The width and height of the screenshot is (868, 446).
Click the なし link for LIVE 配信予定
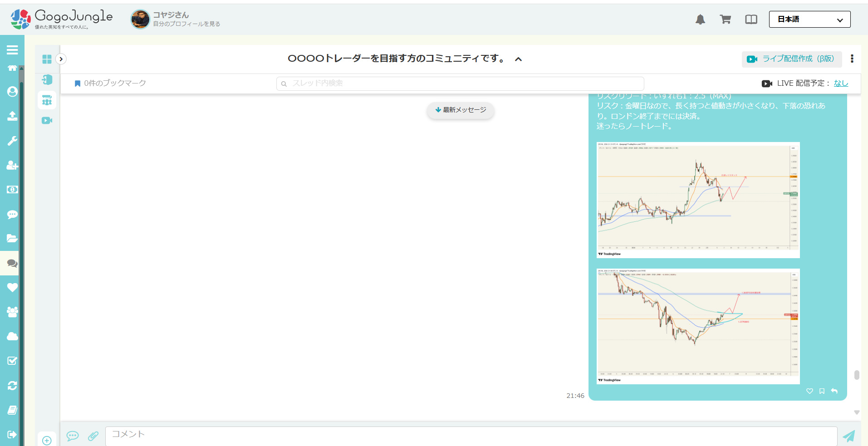(841, 83)
